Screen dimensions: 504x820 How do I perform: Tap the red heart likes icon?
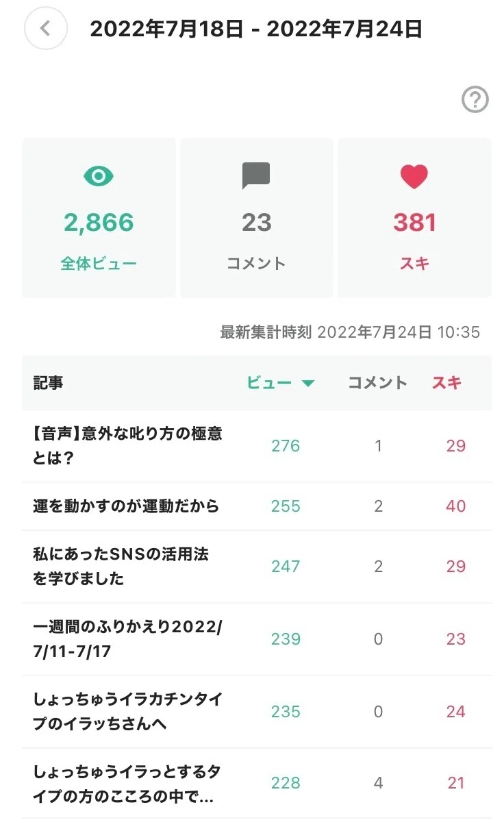click(x=414, y=176)
